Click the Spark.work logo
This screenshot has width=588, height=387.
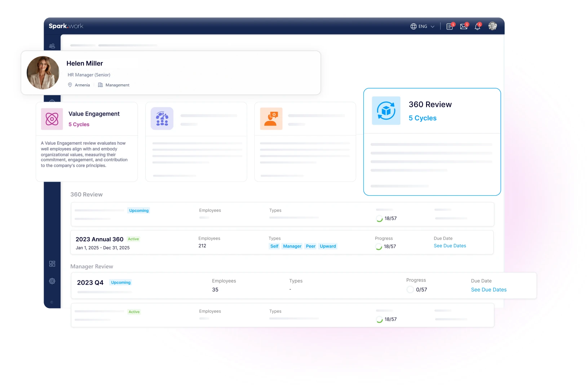(66, 26)
